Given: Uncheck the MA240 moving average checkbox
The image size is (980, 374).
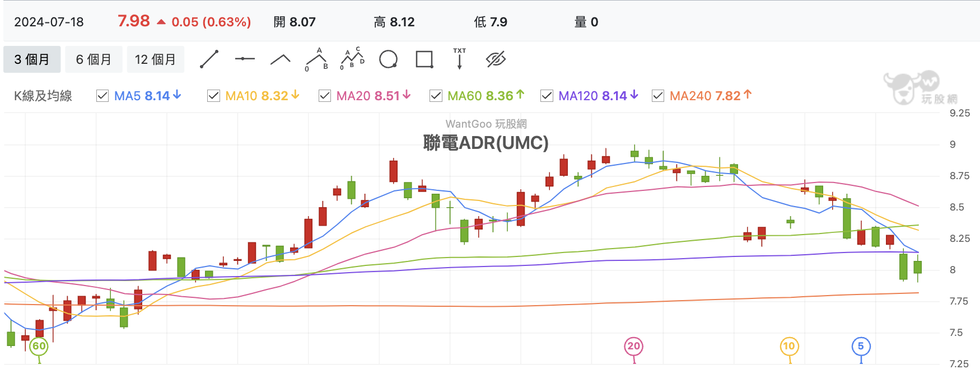Looking at the screenshot, I should (x=658, y=96).
